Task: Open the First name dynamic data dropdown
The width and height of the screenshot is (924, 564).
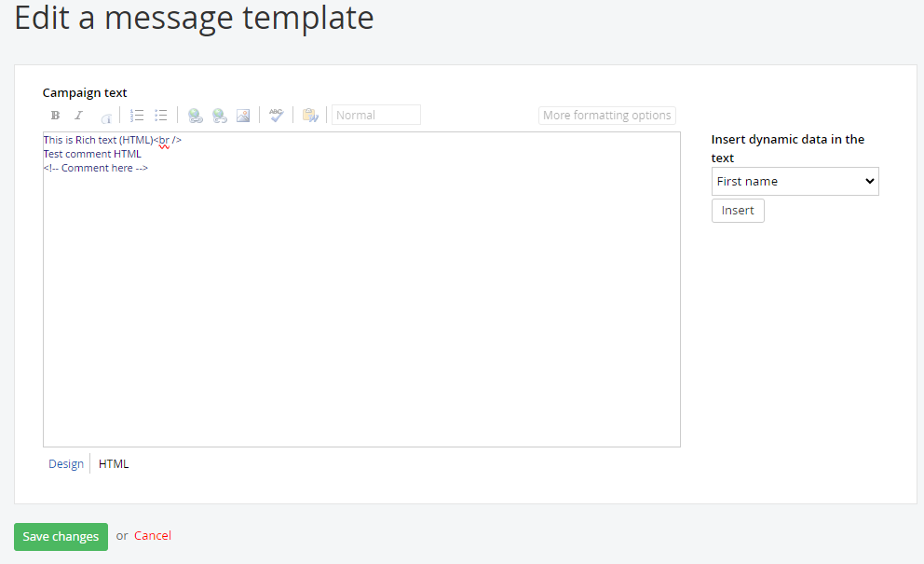Action: pyautogui.click(x=795, y=182)
